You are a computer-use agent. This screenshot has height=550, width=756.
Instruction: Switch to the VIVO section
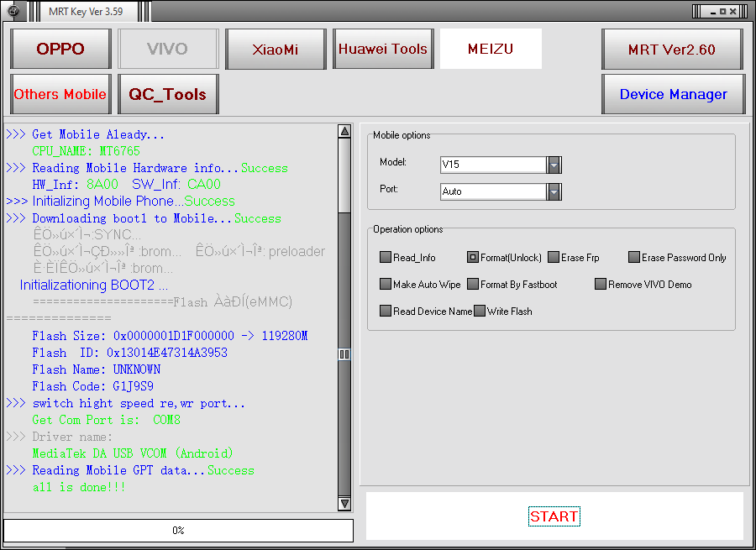coord(168,49)
